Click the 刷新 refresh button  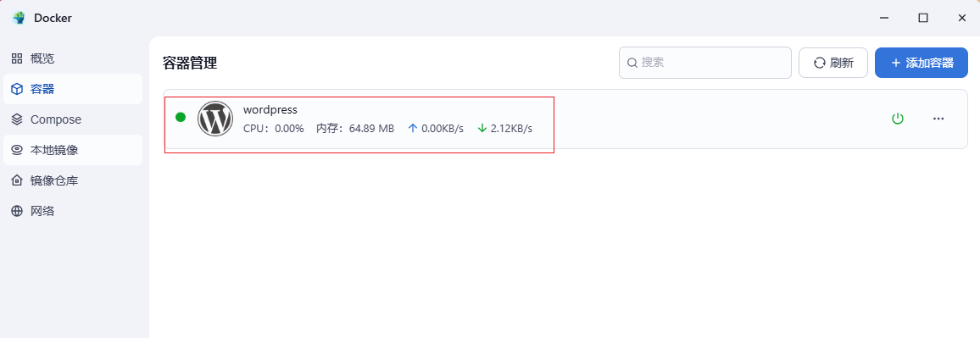(833, 63)
